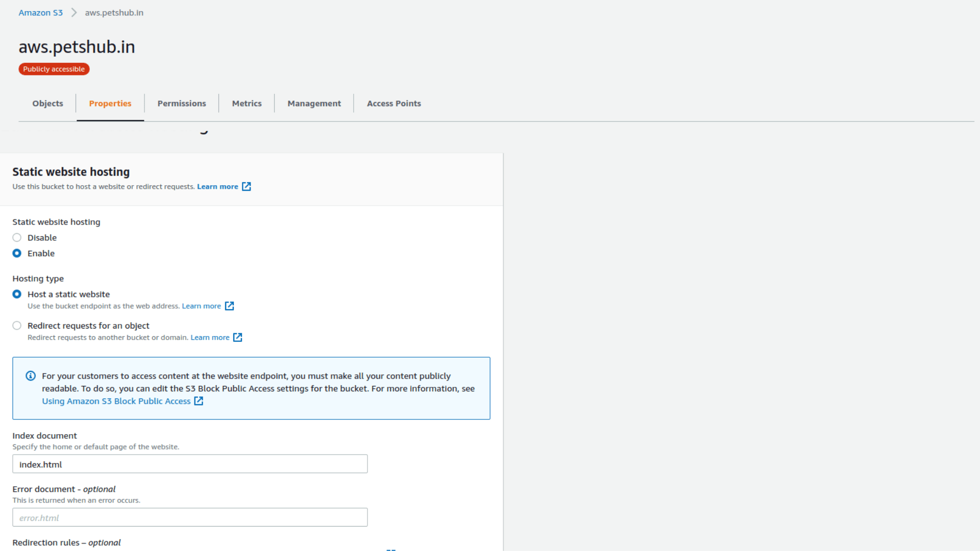980x551 pixels.
Task: Click external link icon under Host a static website
Action: (230, 306)
